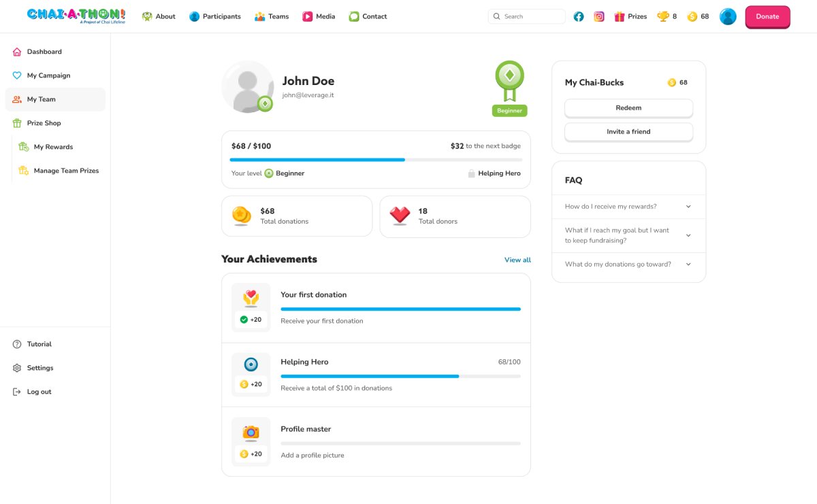The height and width of the screenshot is (504, 817).
Task: Click Log out in the sidebar
Action: click(x=55, y=392)
